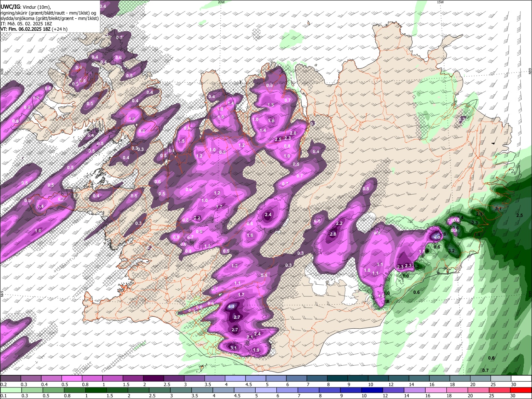The width and height of the screenshot is (532, 399).
Task: Click the bright red final rain legend swatch
Action: click(x=520, y=390)
